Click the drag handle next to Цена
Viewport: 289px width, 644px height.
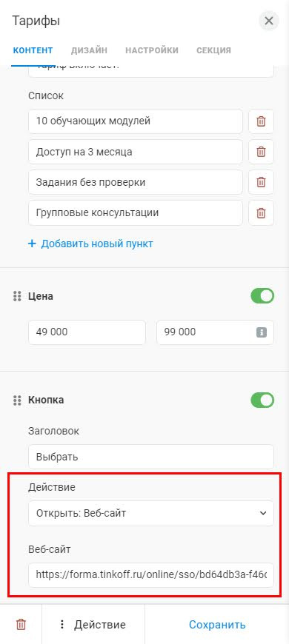(x=17, y=296)
